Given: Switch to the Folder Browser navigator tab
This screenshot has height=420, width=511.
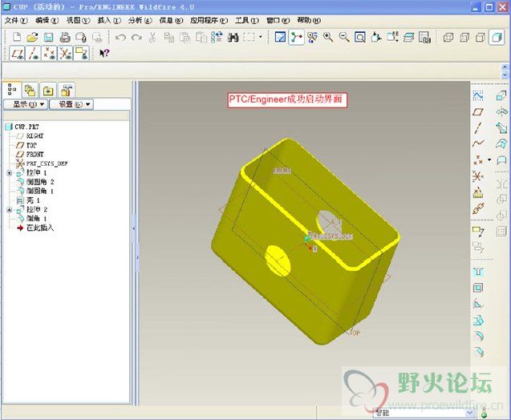Looking at the screenshot, I should [30, 91].
